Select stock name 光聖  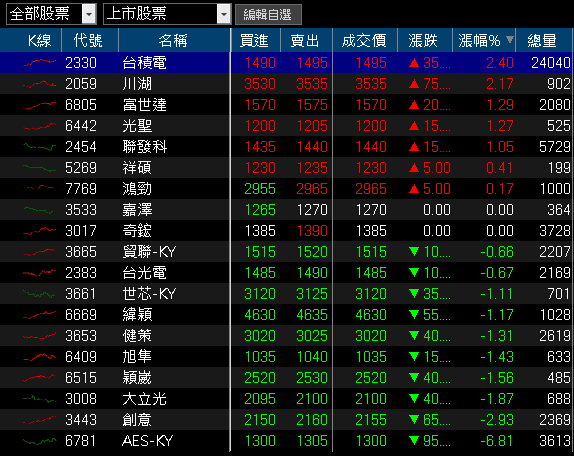point(137,126)
